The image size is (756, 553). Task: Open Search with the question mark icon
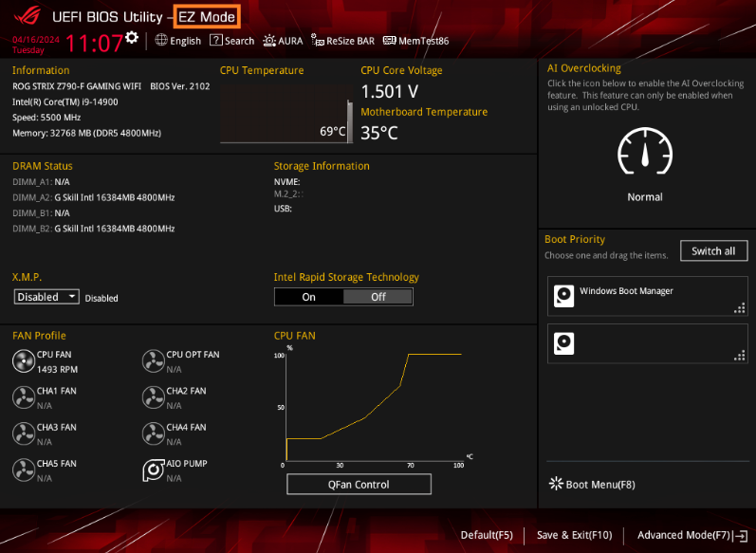click(215, 40)
